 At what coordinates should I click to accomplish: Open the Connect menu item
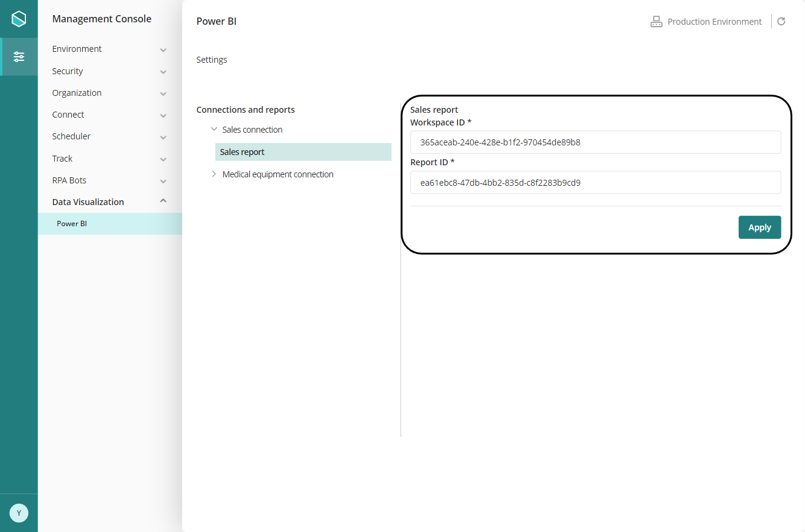(x=68, y=115)
